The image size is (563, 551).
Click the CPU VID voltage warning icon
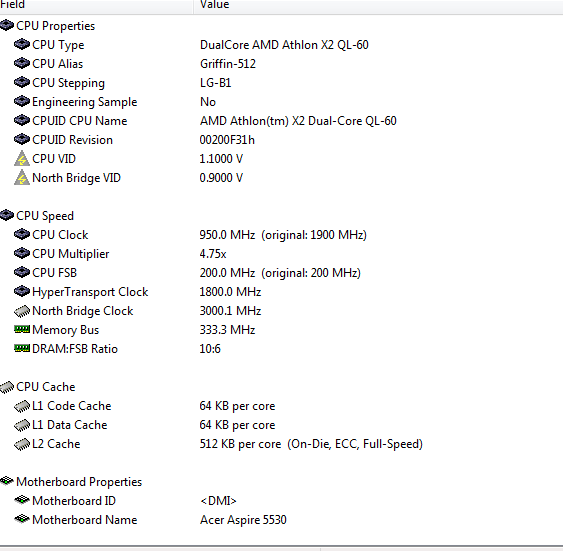pos(22,158)
